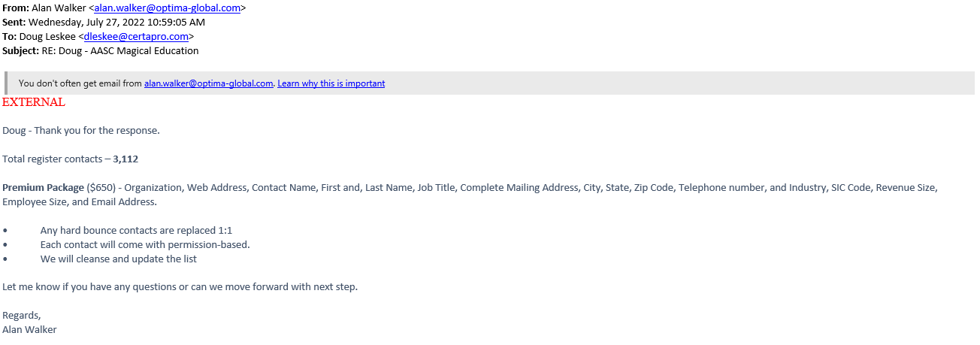Click the 'To:' header label
The width and height of the screenshot is (980, 345).
tap(9, 36)
